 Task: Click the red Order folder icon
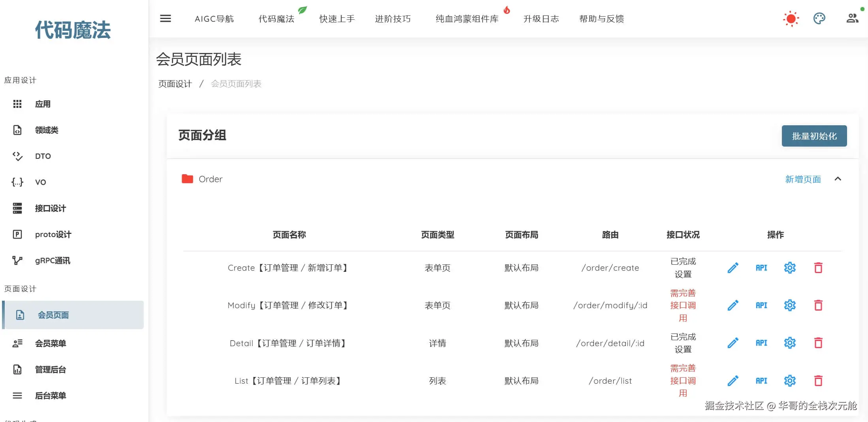(x=187, y=179)
